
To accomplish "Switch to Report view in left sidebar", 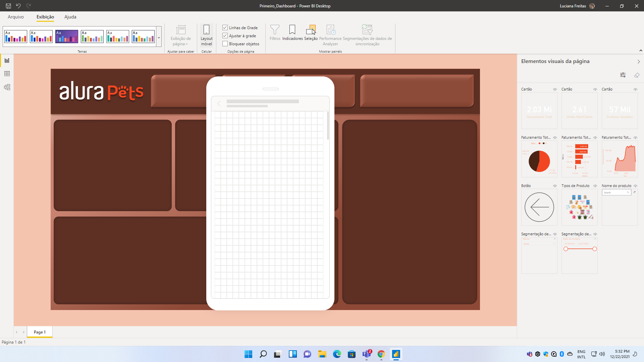I will coord(7,60).
